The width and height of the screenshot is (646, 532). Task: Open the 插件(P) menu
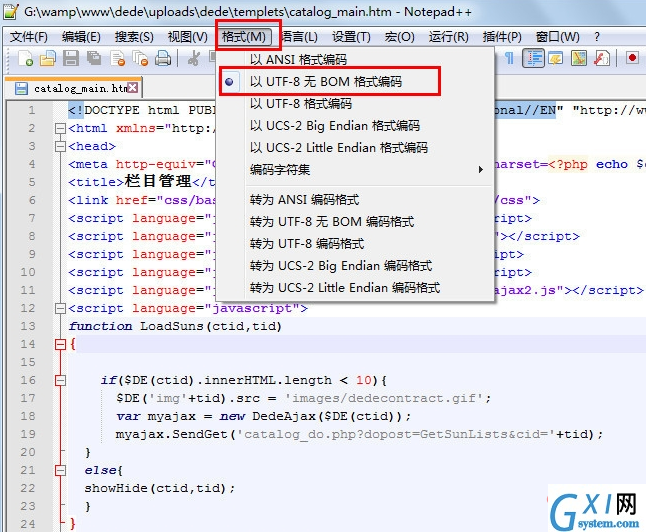(x=502, y=37)
